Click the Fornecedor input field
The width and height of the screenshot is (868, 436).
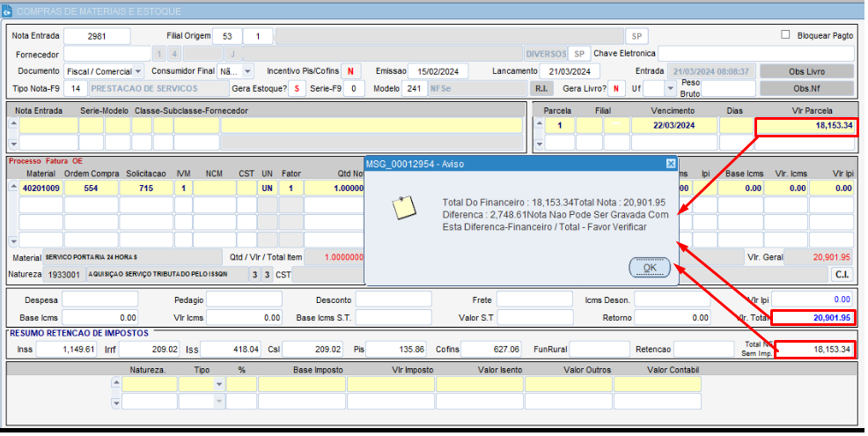(x=107, y=54)
